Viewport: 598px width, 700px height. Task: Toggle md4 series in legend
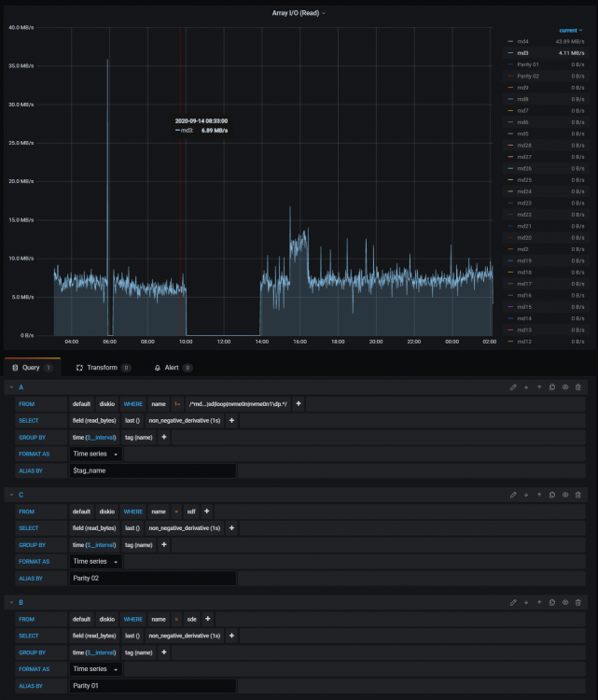tap(522, 41)
